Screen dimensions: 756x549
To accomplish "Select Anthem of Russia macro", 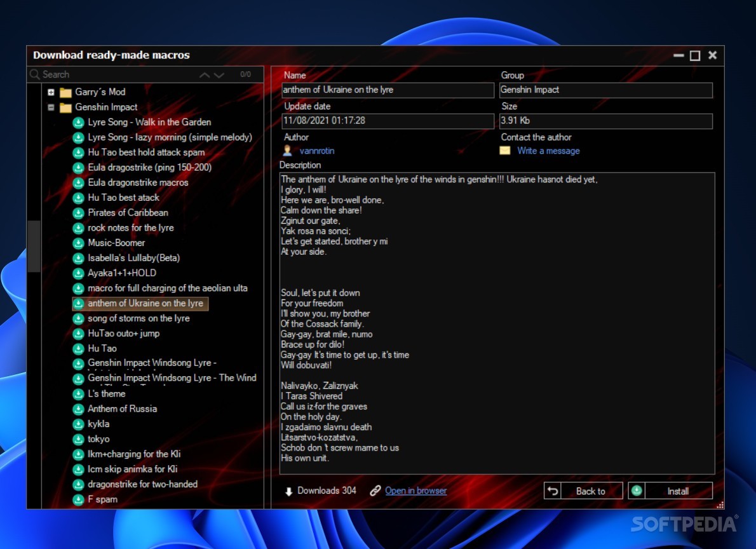I will tap(123, 409).
